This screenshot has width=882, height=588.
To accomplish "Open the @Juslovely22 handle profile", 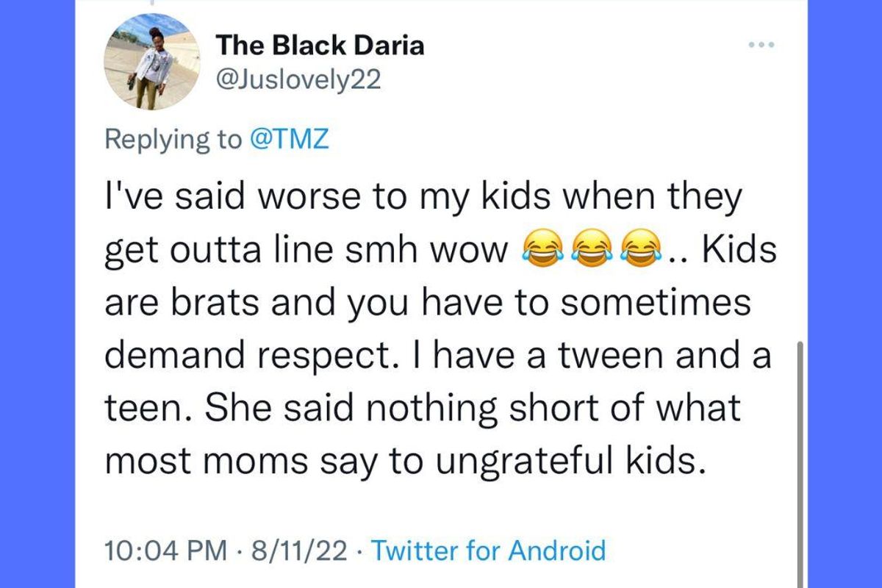I will [x=298, y=80].
